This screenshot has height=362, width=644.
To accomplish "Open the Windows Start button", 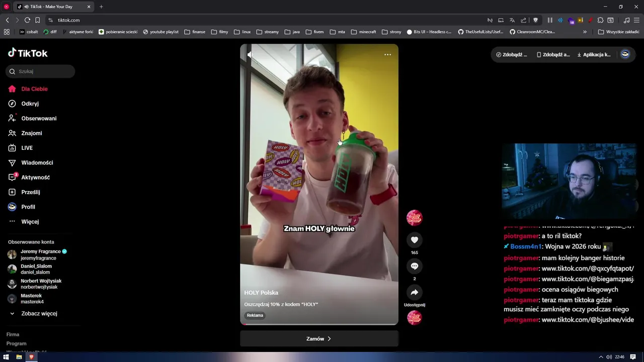I will [x=6, y=357].
